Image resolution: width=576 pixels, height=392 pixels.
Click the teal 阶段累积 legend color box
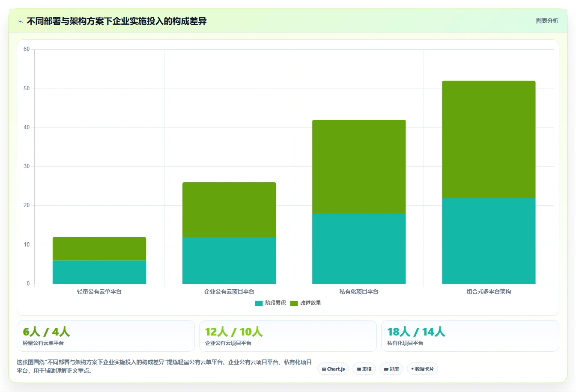[x=259, y=303]
